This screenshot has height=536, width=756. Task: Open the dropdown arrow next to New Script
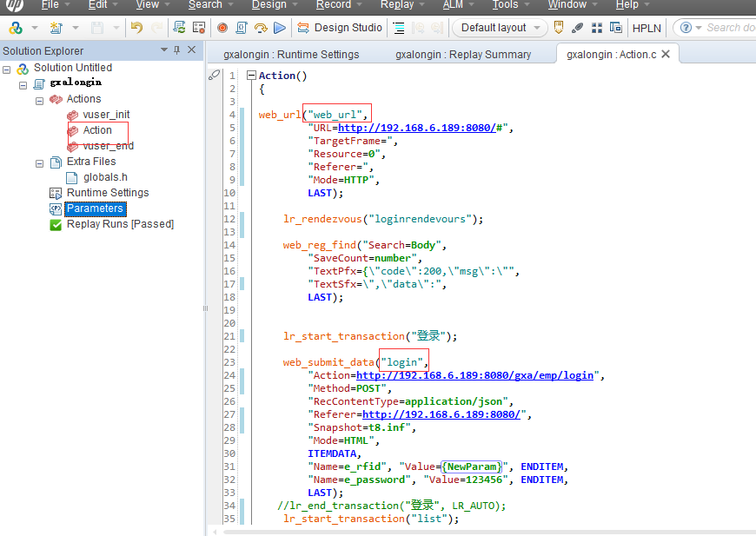[x=76, y=28]
